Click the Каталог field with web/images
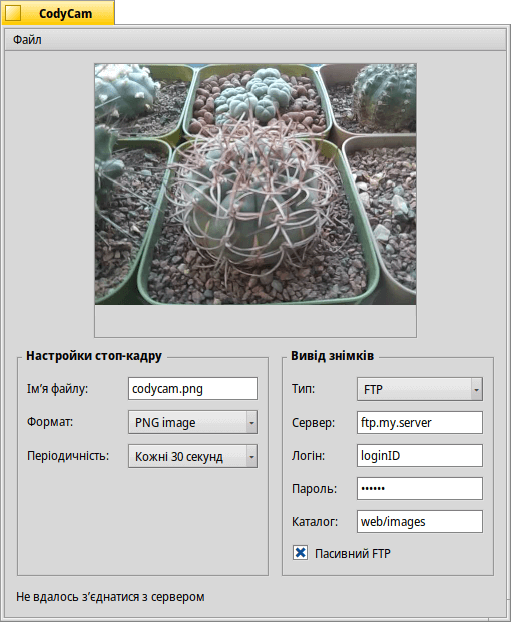The width and height of the screenshot is (511, 622). coord(420,521)
